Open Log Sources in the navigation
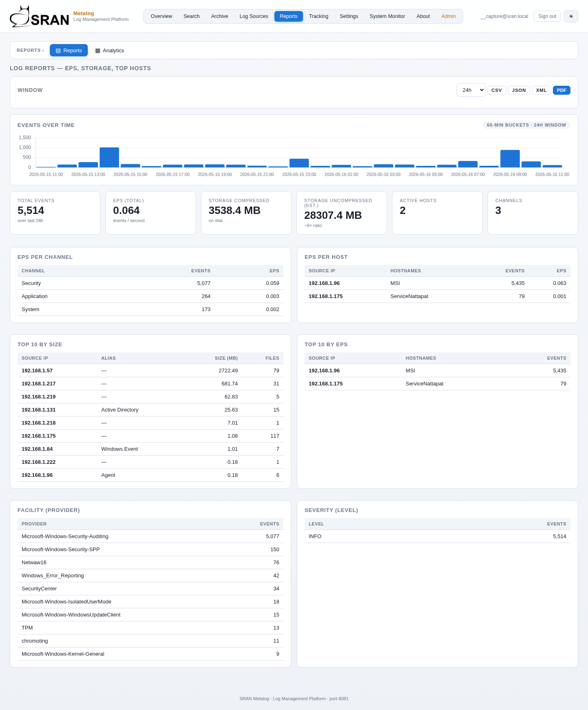Image resolution: width=588 pixels, height=710 pixels. (254, 16)
